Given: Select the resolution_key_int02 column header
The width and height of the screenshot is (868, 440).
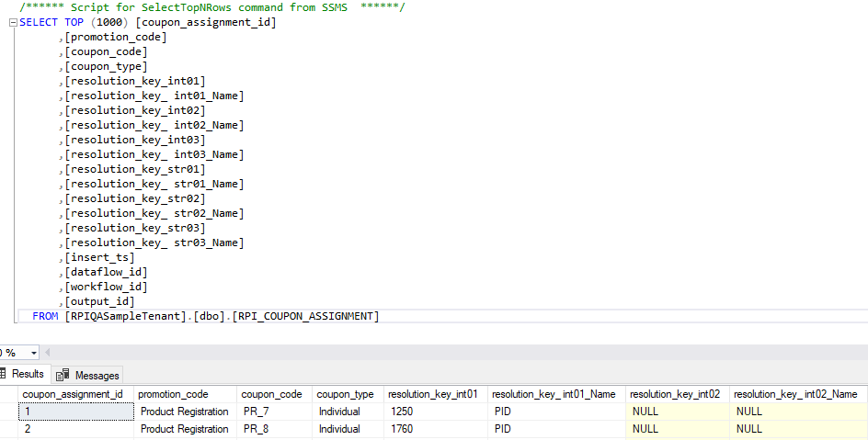Looking at the screenshot, I should point(674,394).
